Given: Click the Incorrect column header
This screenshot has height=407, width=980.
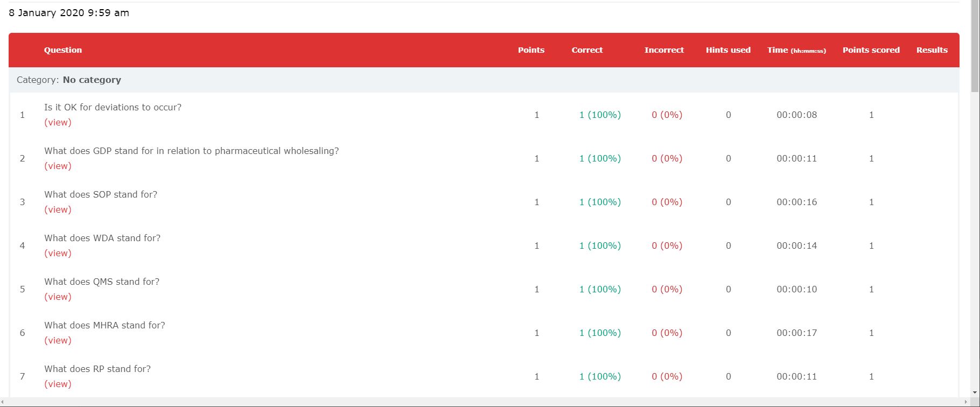Looking at the screenshot, I should pos(664,50).
